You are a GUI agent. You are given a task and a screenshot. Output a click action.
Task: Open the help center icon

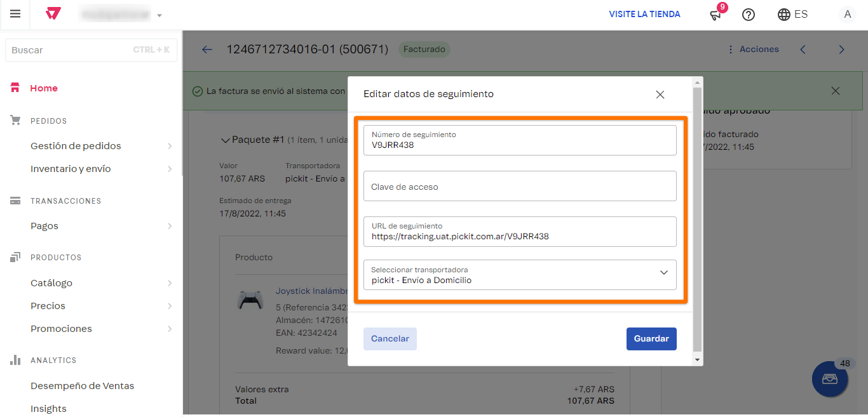(x=748, y=14)
